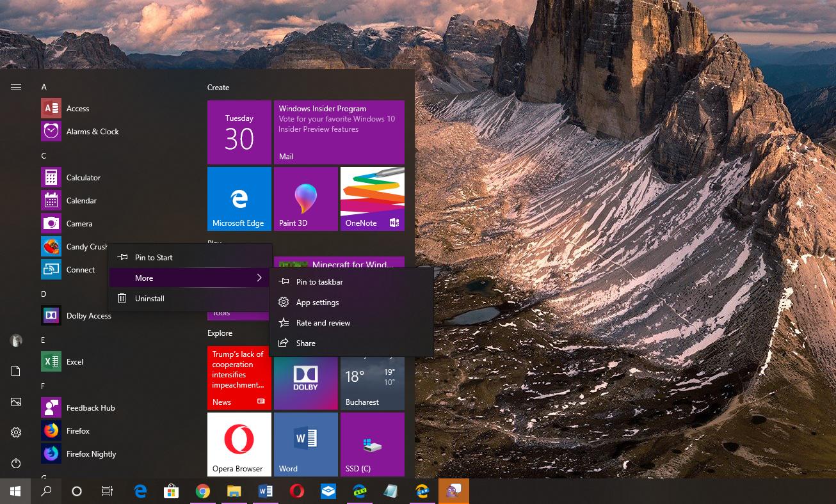Viewport: 836px width, 504px height.
Task: Click letter F group header
Action: click(x=43, y=386)
